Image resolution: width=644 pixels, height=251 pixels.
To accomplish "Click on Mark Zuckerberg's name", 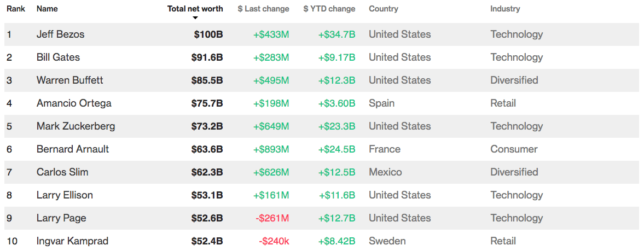I will tap(76, 126).
